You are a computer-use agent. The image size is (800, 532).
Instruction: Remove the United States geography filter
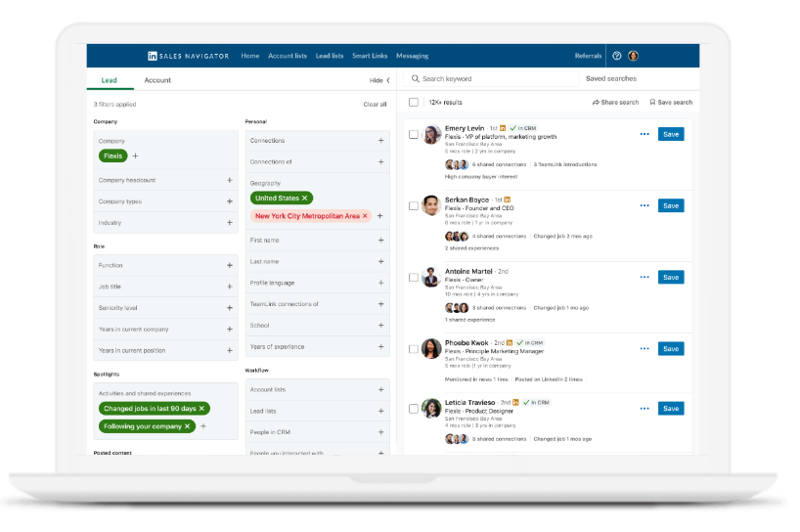(x=304, y=198)
